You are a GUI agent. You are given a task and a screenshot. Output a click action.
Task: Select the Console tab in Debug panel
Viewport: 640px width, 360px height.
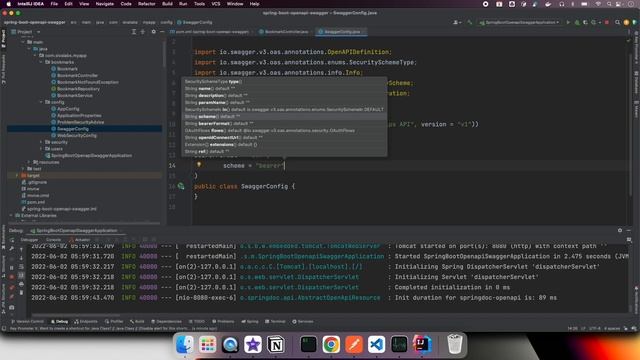pos(53,240)
